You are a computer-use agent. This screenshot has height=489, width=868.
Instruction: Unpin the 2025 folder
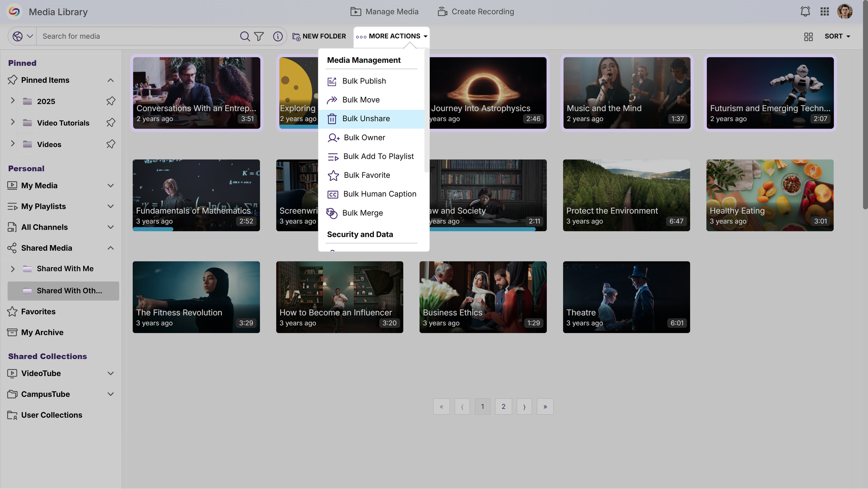111,101
